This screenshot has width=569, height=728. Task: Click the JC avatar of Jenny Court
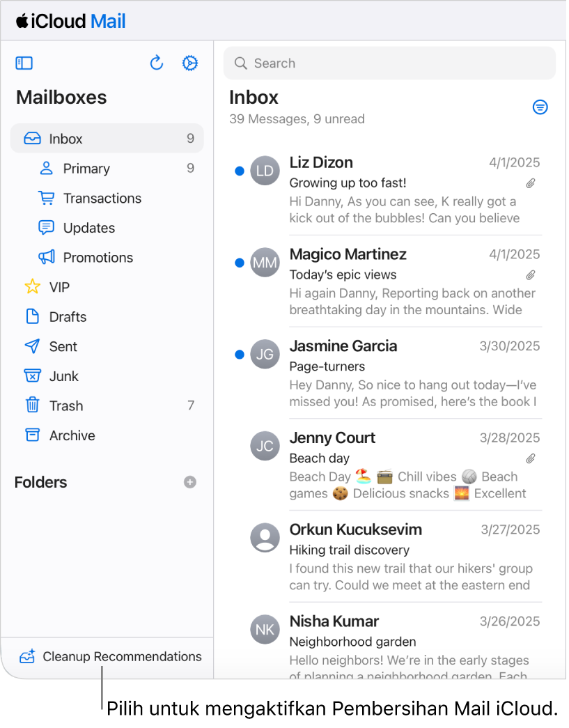265,446
